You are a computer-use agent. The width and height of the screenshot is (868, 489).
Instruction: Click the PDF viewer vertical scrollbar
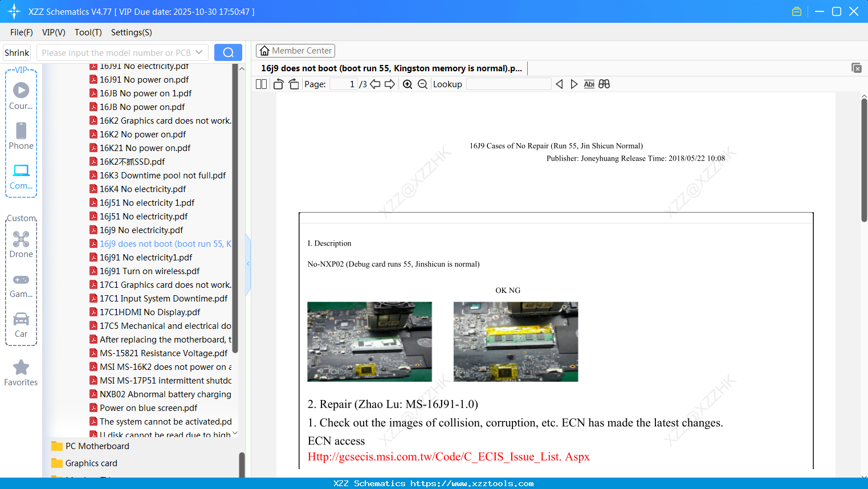click(864, 160)
